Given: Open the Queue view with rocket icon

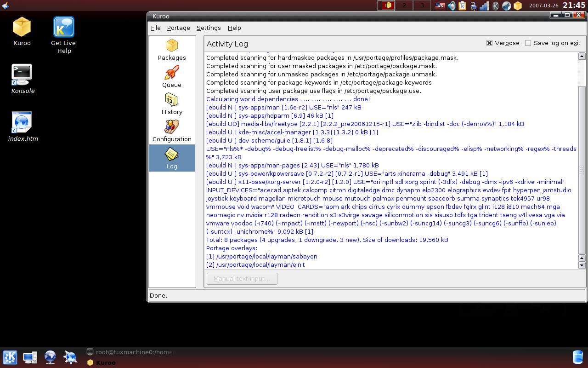Looking at the screenshot, I should (172, 77).
